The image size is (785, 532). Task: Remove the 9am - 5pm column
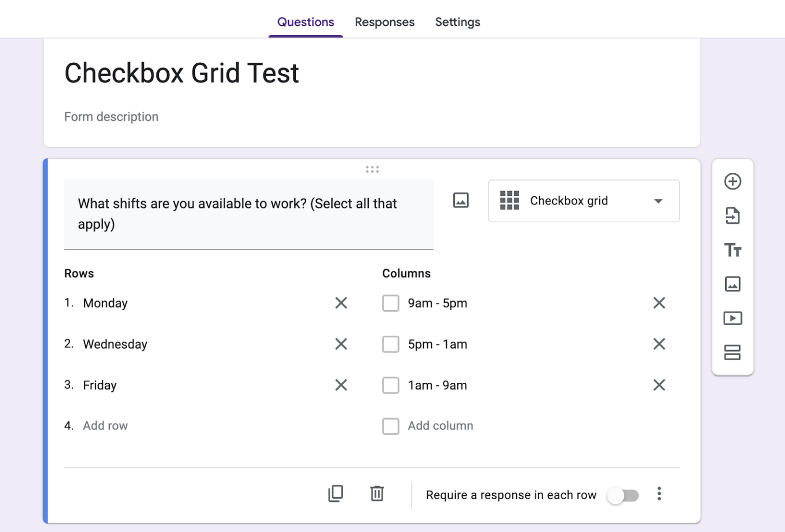[x=659, y=303]
